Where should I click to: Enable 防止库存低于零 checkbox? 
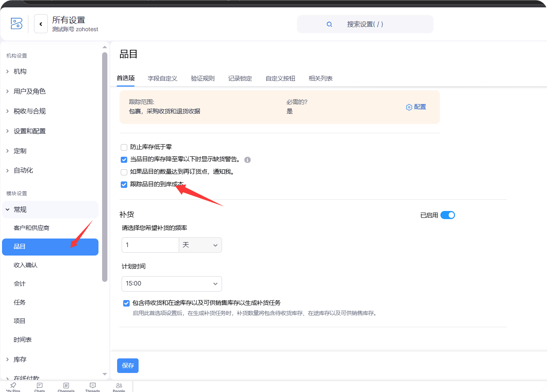click(124, 147)
